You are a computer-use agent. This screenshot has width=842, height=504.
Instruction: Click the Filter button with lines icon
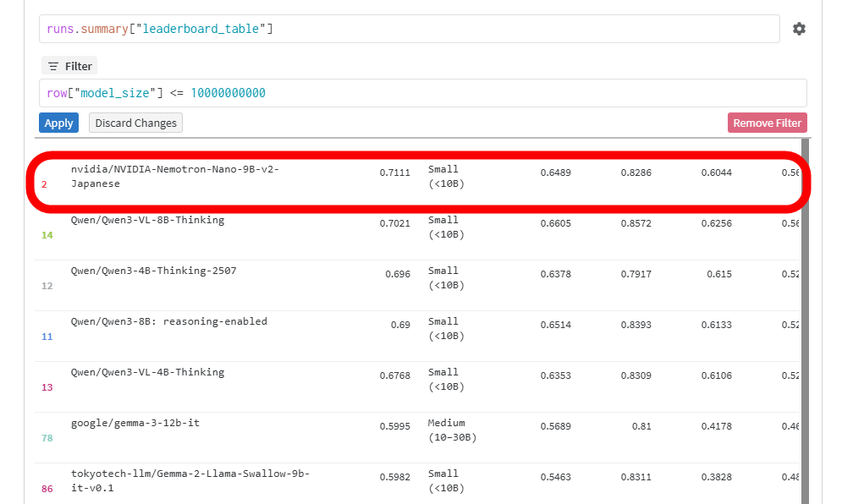coord(69,66)
